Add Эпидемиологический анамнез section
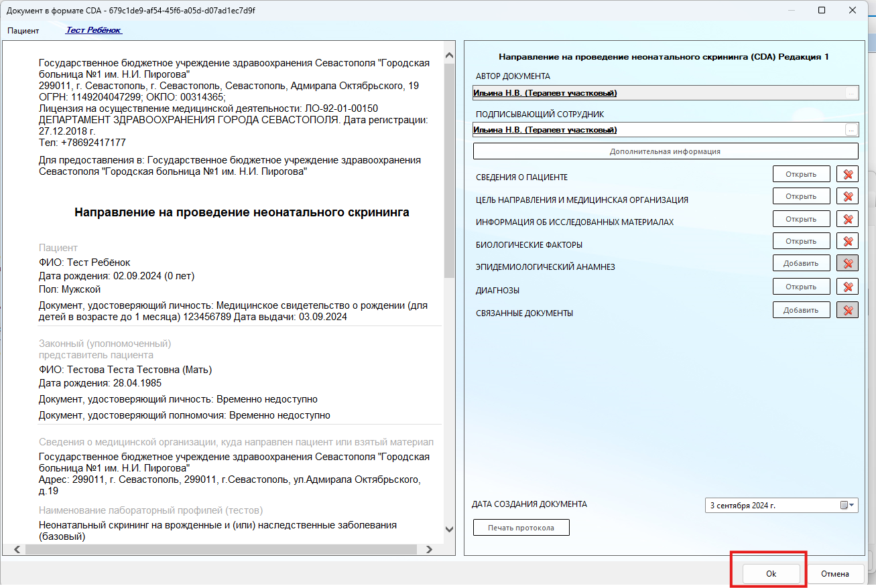The height and width of the screenshot is (588, 876). (x=801, y=263)
